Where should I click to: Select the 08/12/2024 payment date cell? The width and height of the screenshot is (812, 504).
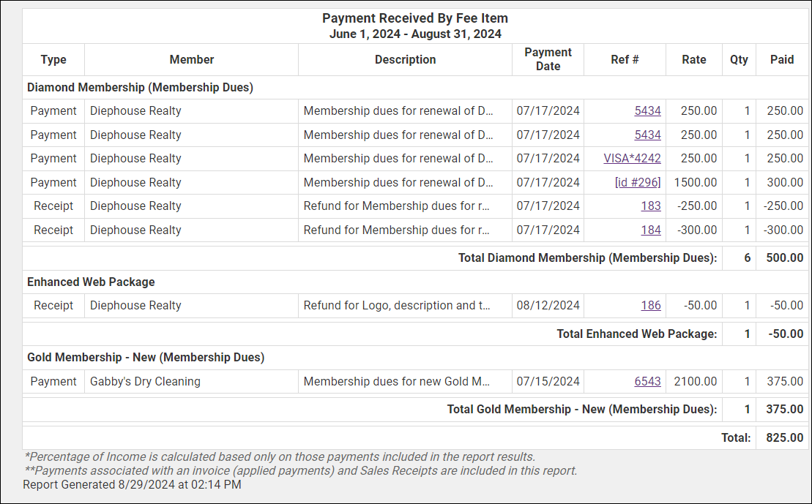point(548,306)
